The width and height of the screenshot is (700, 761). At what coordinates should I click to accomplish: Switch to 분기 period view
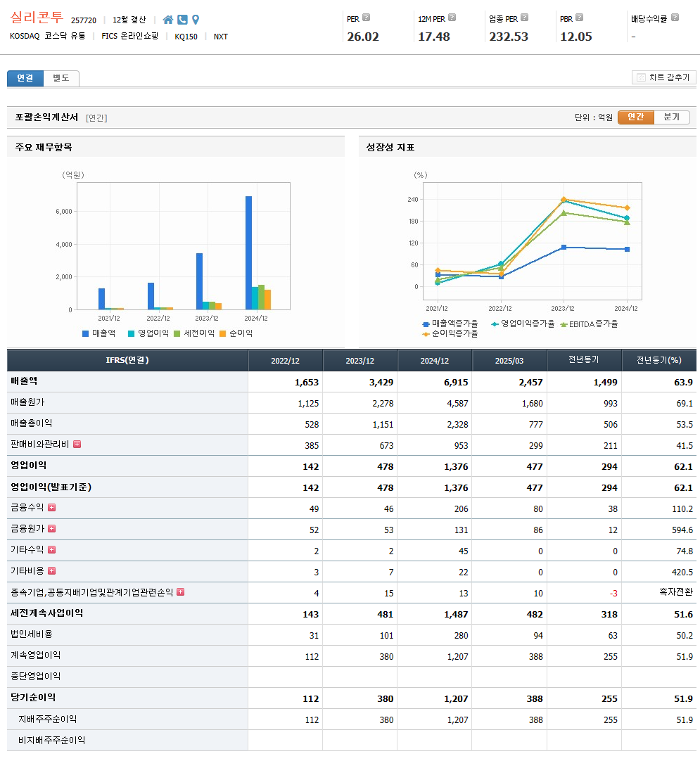671,117
